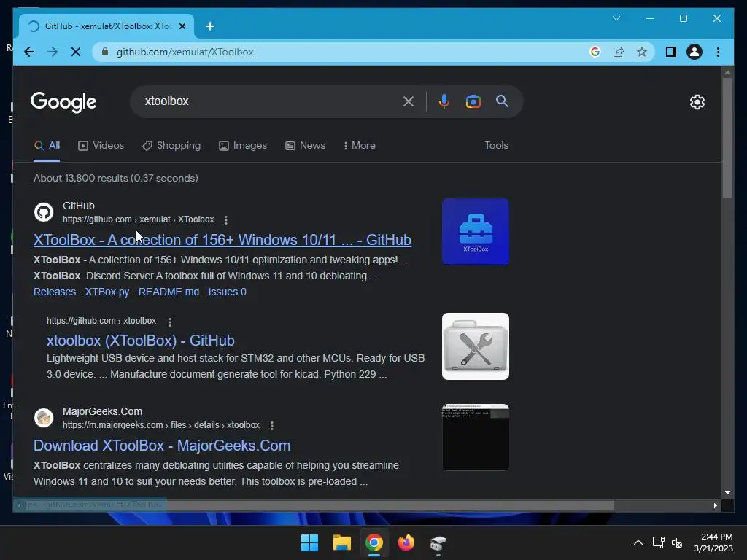Switch to the Images tab
This screenshot has height=560, width=747.
click(x=242, y=146)
